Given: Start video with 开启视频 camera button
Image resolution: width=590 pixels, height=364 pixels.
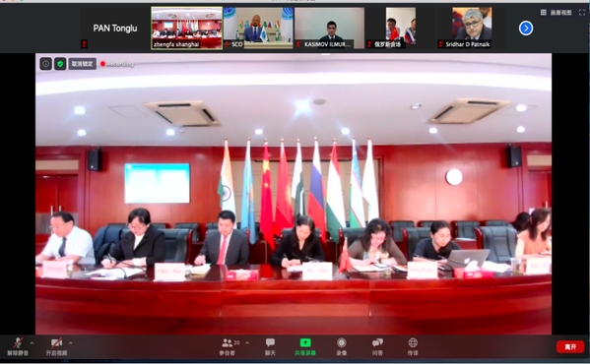Looking at the screenshot, I should coord(56,346).
